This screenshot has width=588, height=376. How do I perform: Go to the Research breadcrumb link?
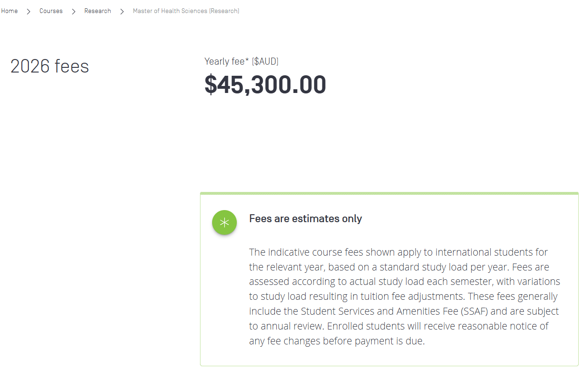(97, 11)
